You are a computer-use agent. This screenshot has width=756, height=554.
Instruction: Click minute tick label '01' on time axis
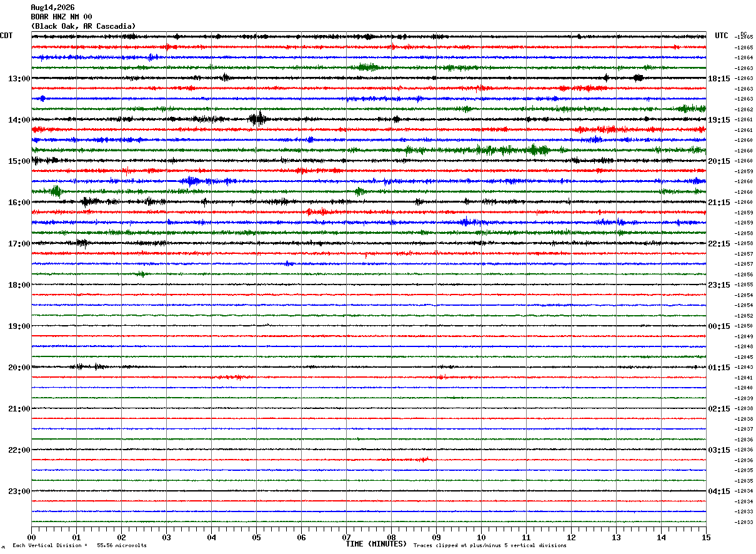tap(76, 537)
